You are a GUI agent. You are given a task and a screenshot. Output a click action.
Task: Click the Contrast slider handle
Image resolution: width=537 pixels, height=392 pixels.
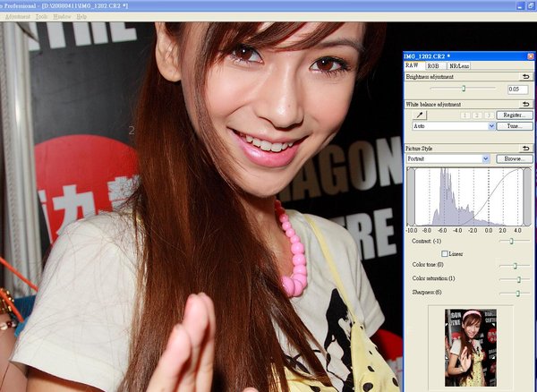point(511,241)
